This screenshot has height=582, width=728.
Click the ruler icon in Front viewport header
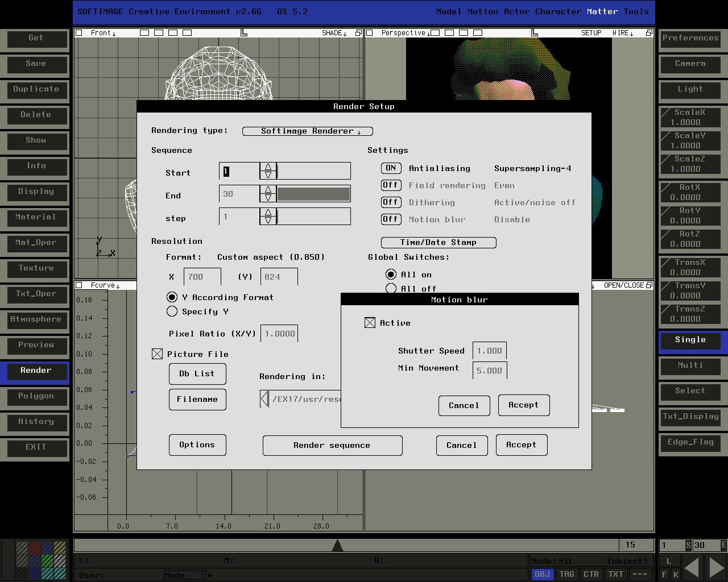click(244, 33)
